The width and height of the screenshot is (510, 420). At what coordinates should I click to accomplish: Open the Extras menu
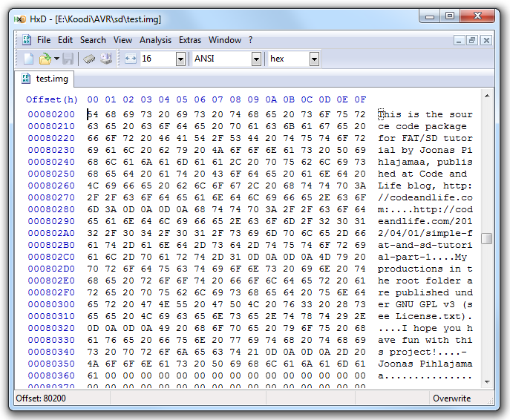(190, 40)
